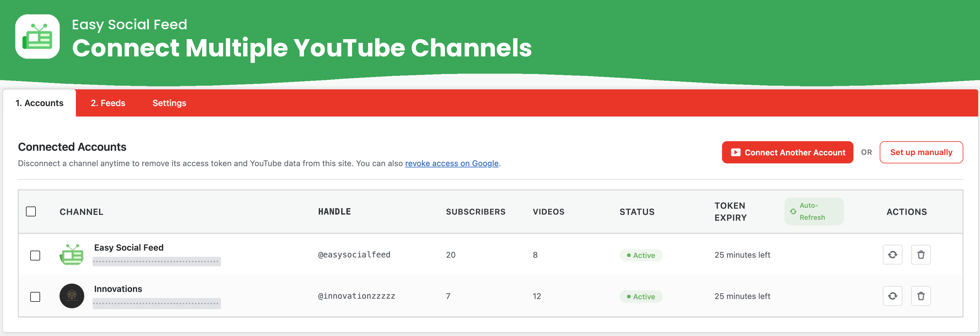Viewport: 980px width, 336px height.
Task: Select the Easy Social Feed row checkbox
Action: pyautogui.click(x=35, y=256)
